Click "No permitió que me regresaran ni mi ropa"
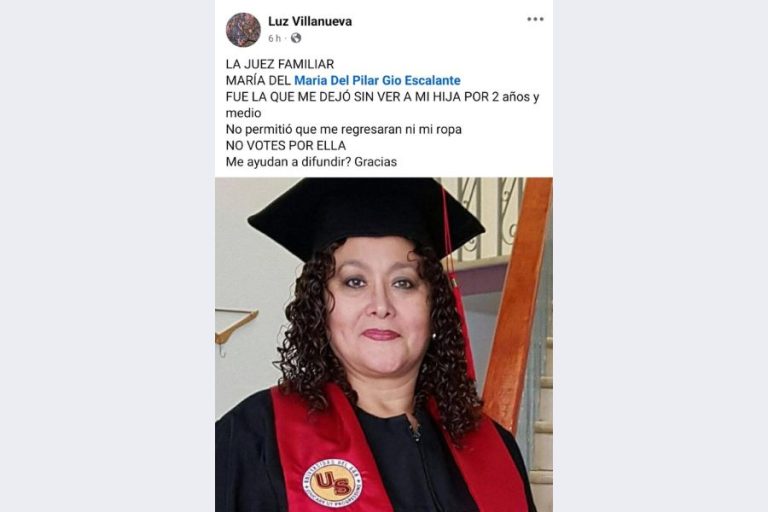Screen dimensions: 768x512 (x=344, y=129)
